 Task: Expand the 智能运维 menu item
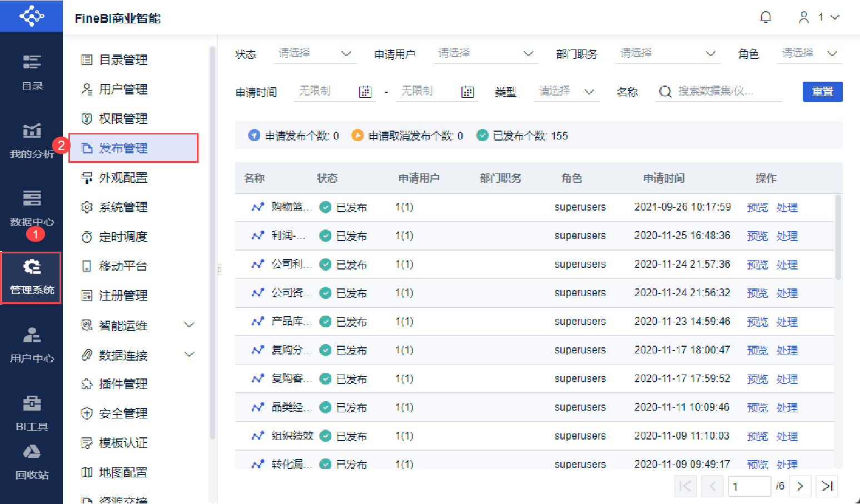point(189,325)
